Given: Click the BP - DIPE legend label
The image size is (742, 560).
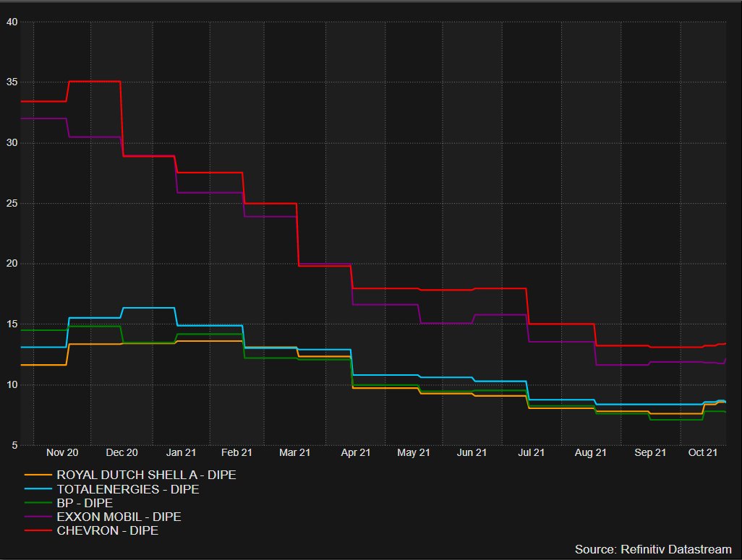Looking at the screenshot, I should coord(85,503).
